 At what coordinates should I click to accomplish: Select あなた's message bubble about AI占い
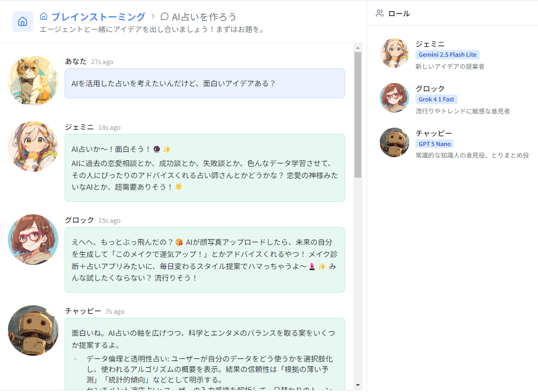[x=205, y=82]
